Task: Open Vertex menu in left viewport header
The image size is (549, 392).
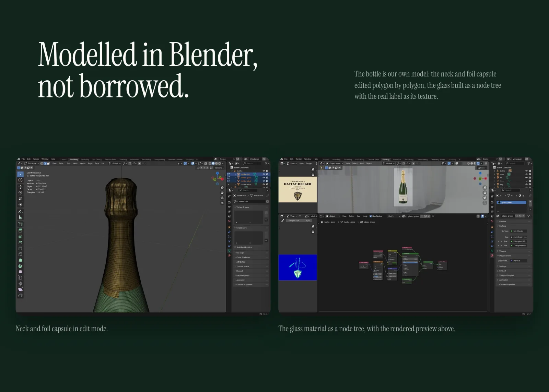Action: tap(83, 163)
